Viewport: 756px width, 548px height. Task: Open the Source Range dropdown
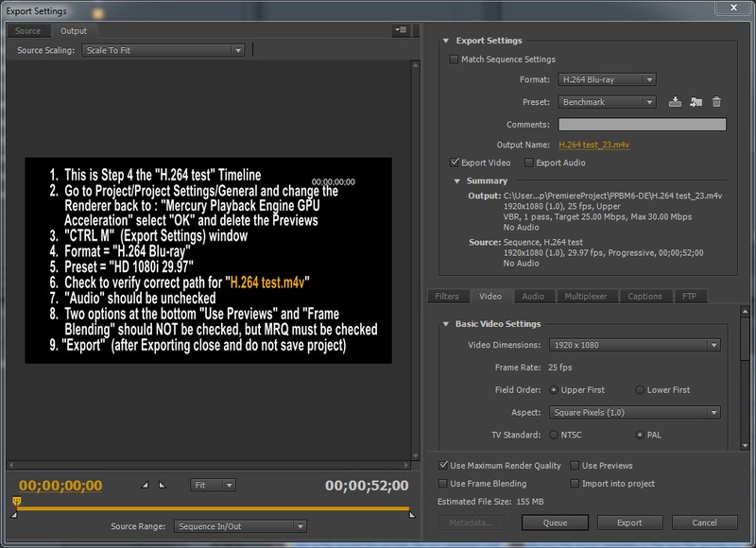(239, 526)
